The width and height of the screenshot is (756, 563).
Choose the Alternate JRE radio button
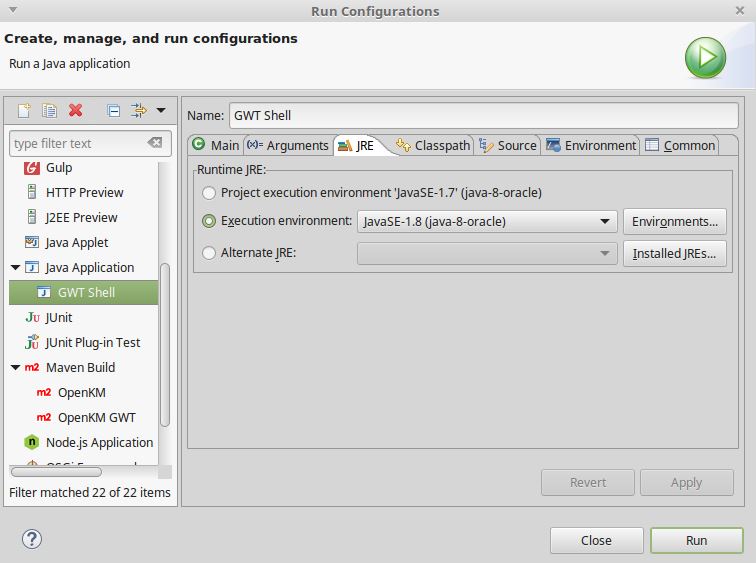coord(209,253)
